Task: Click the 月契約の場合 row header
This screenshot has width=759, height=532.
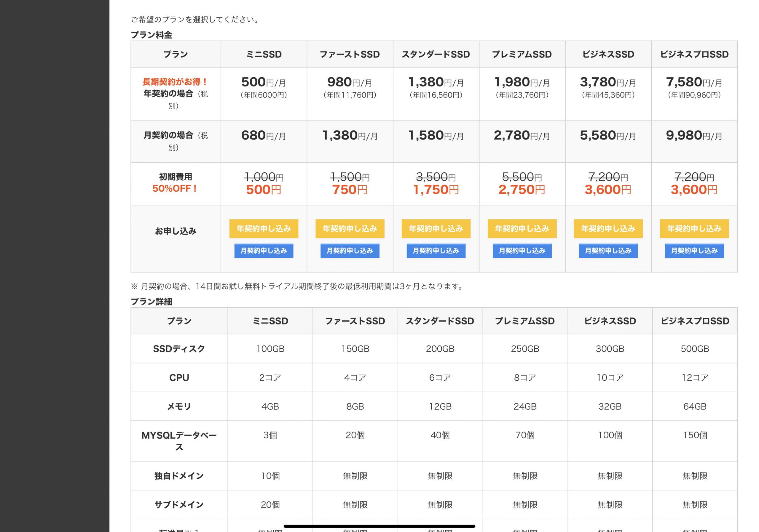Action: (x=176, y=141)
